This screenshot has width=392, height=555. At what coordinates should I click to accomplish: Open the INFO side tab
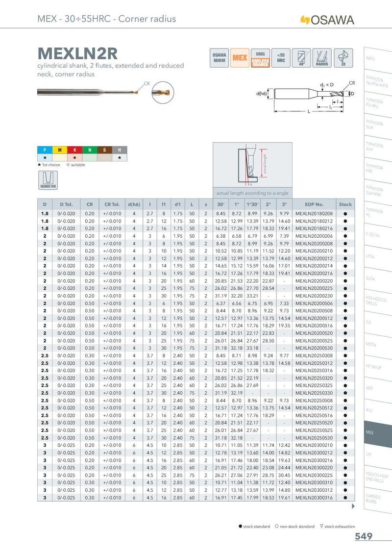coord(377,59)
